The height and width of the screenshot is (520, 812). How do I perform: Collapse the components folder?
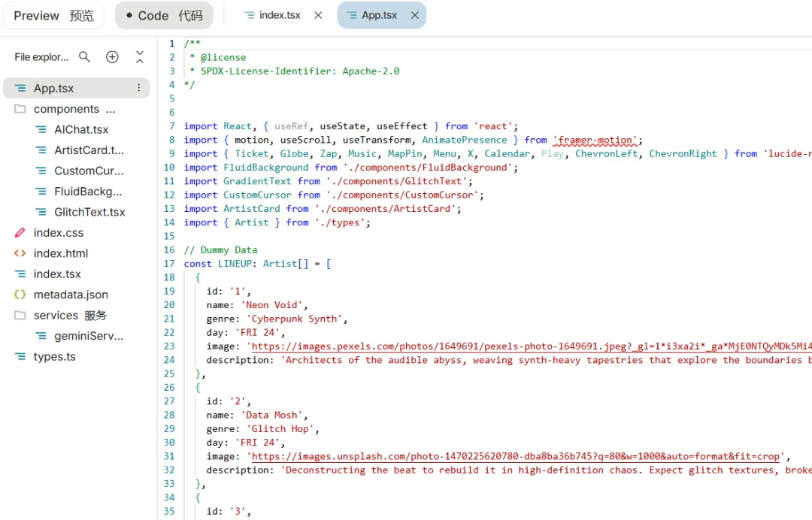coord(65,109)
